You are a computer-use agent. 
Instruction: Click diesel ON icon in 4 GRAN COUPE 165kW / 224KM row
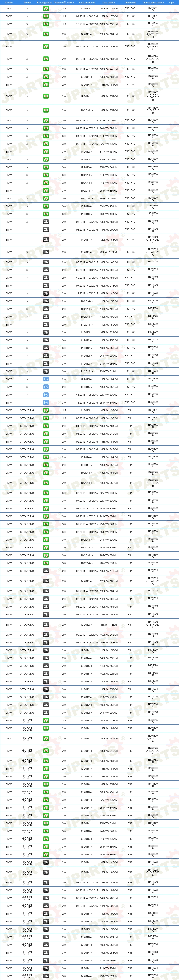coord(46,937)
